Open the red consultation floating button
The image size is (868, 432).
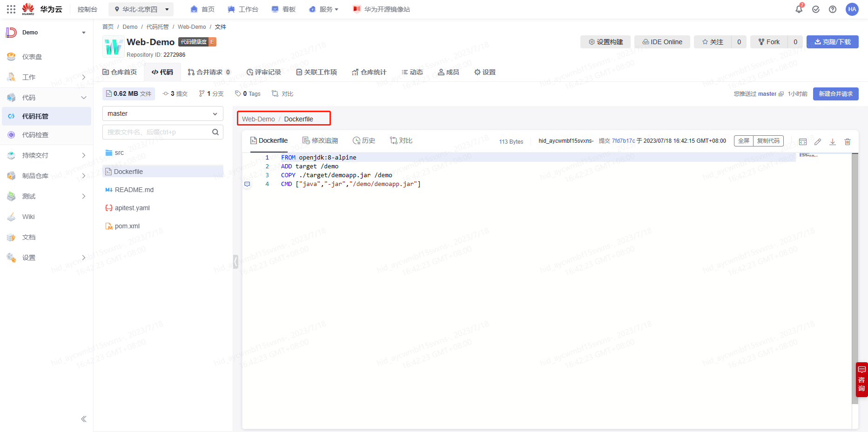(x=861, y=379)
